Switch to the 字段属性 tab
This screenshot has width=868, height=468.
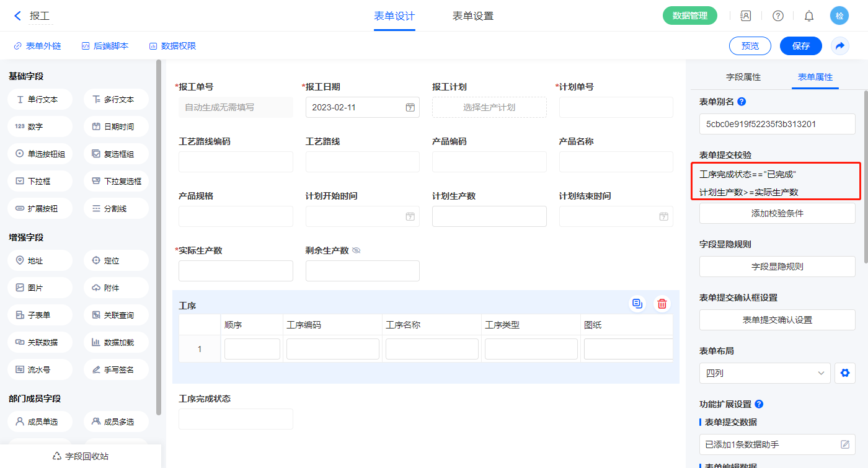point(743,77)
